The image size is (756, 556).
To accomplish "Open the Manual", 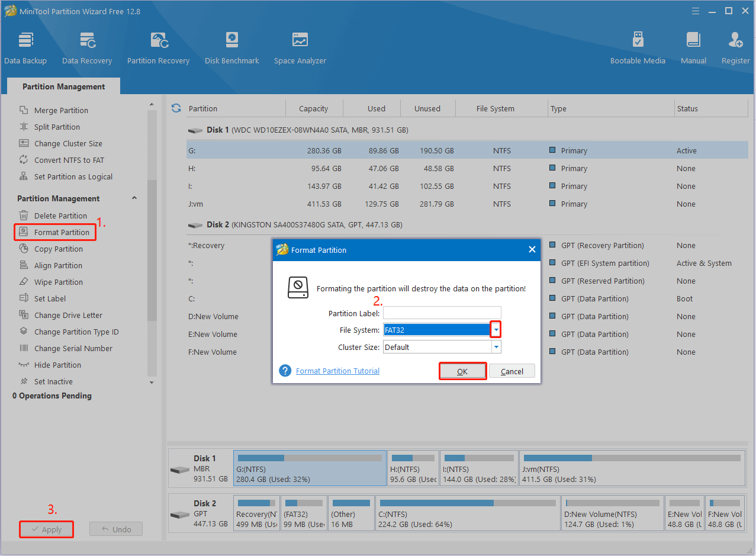I will [x=693, y=49].
